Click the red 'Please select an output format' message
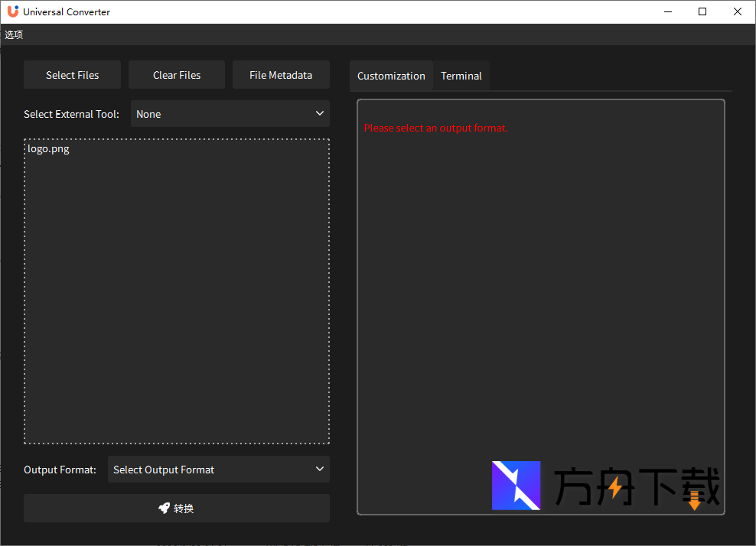Image resolution: width=756 pixels, height=546 pixels. click(435, 128)
